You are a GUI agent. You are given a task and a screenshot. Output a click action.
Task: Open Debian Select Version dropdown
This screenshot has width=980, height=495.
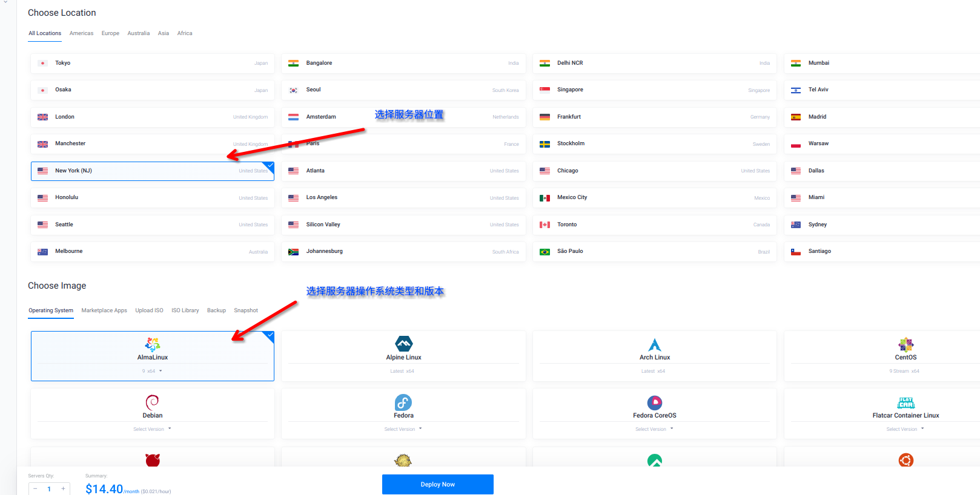pos(153,429)
